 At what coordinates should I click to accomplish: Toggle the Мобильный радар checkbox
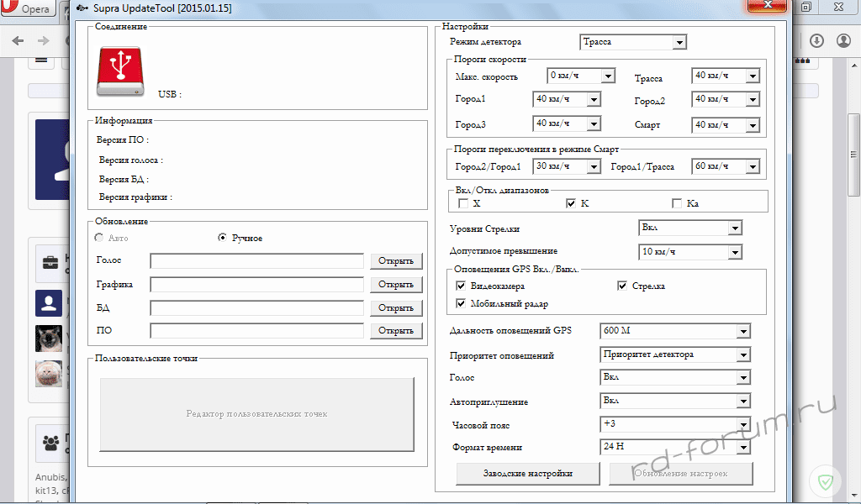(462, 303)
